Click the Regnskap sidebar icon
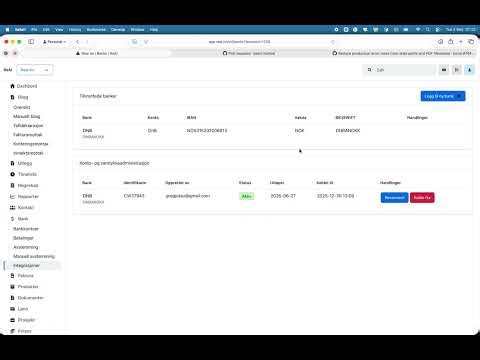The image size is (480, 360). coord(12,185)
